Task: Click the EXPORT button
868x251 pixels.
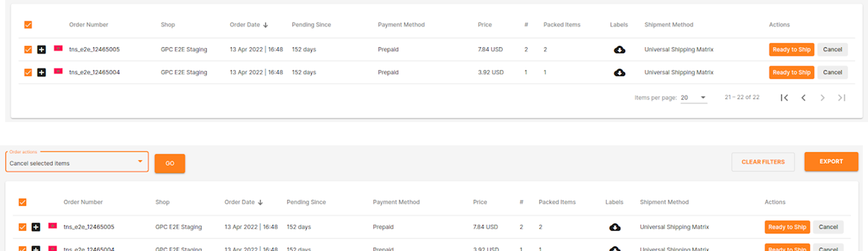Action: coord(831,162)
